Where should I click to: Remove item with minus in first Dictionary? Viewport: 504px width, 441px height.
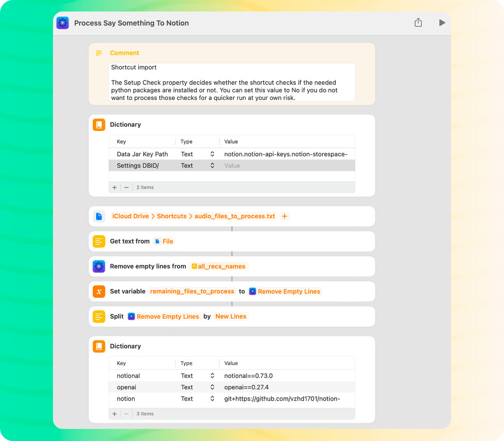(x=126, y=187)
